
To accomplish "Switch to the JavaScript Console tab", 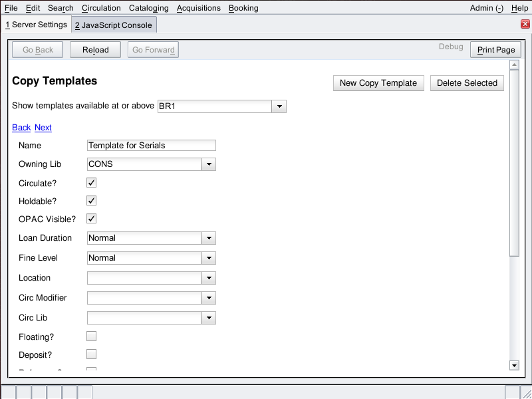I will [x=114, y=25].
